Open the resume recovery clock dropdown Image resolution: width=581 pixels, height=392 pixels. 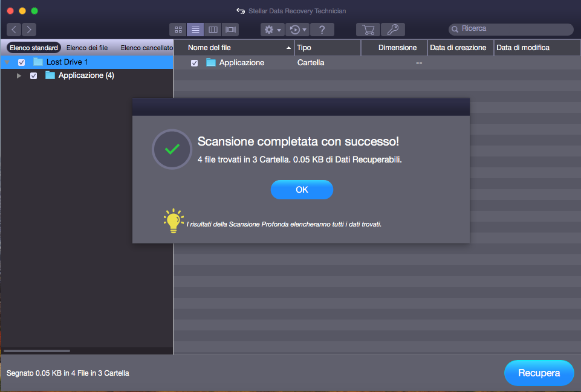point(297,29)
